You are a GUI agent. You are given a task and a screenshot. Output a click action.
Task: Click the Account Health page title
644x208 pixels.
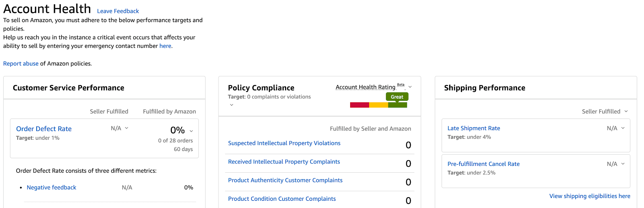[47, 9]
